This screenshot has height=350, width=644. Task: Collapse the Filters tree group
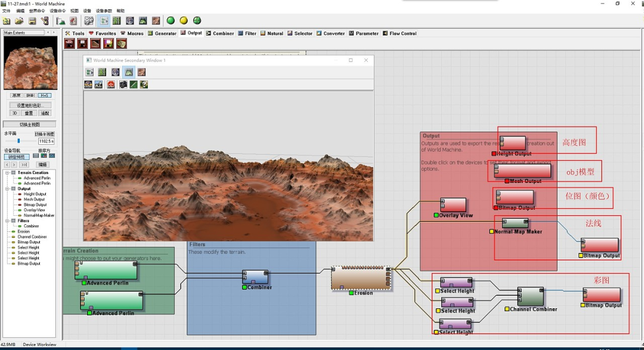(x=7, y=221)
